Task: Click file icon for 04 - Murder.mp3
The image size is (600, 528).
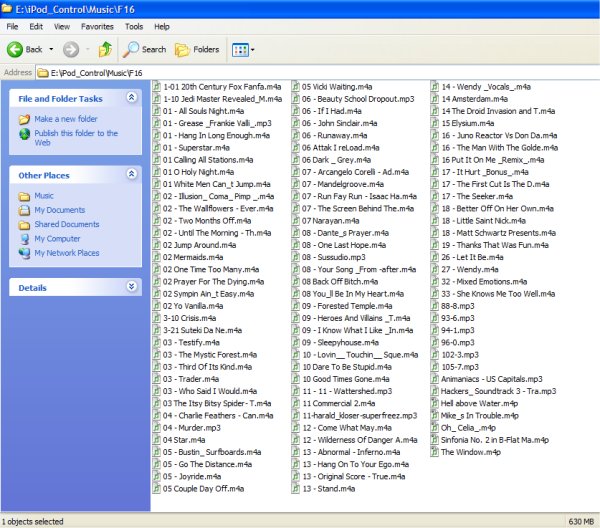Action: 157,427
